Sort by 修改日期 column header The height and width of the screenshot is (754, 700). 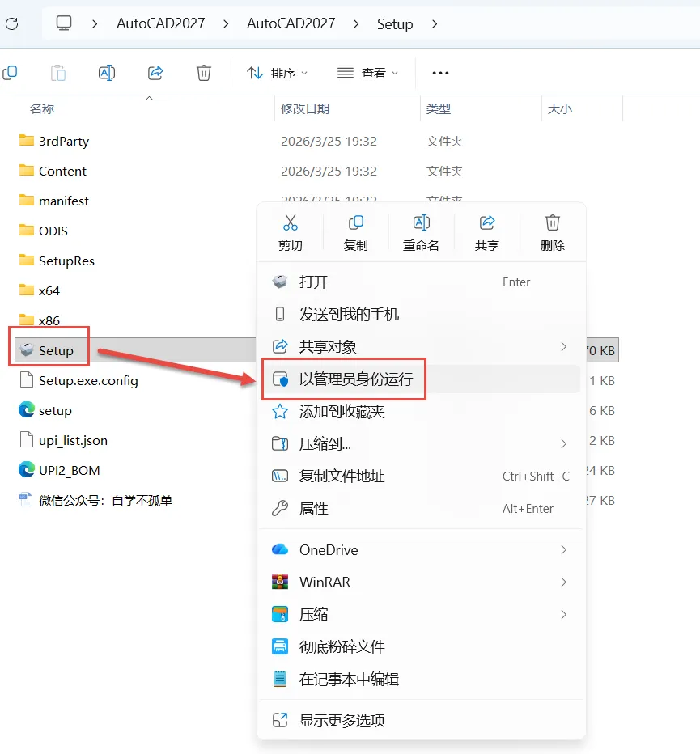[x=305, y=108]
